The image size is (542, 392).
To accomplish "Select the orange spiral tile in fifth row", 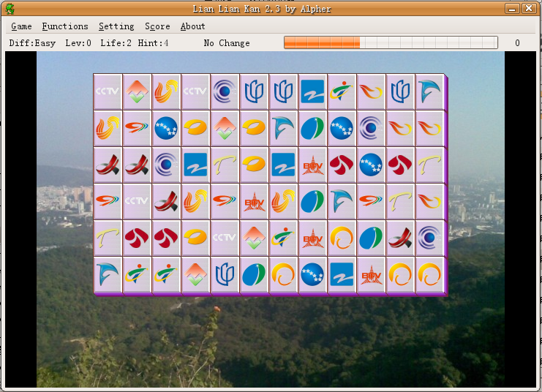I will 342,238.
